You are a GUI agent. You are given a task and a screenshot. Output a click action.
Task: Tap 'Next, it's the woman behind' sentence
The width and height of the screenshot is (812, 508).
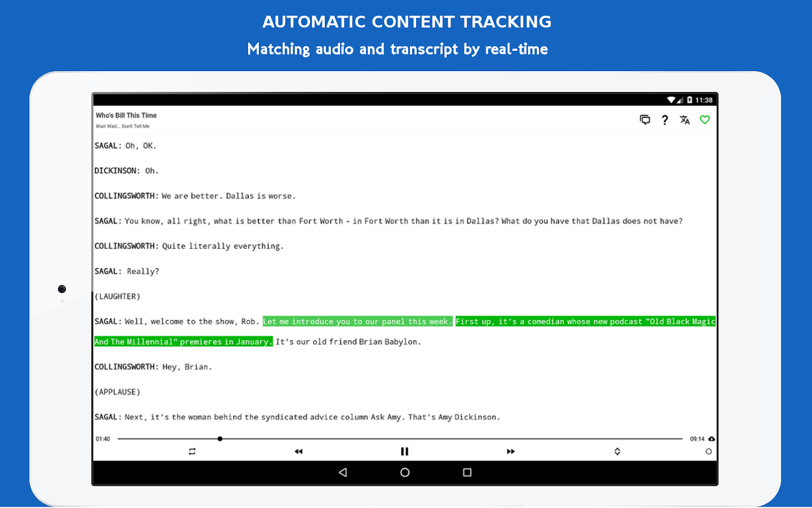pyautogui.click(x=263, y=417)
